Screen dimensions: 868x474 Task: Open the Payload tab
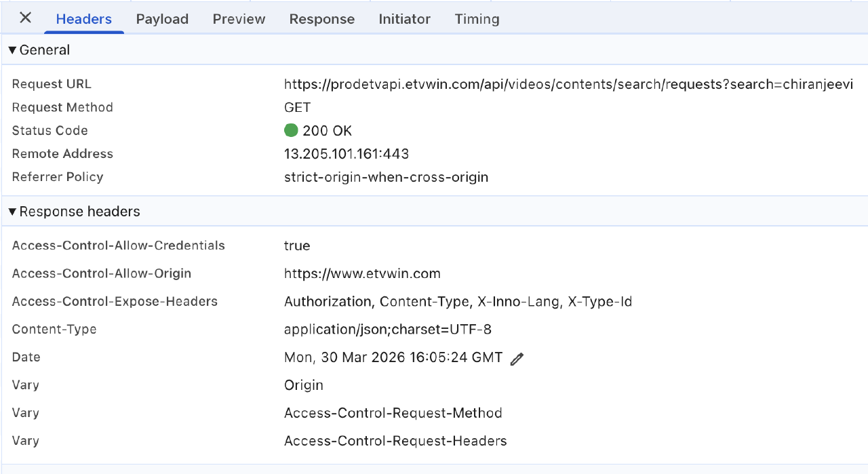[162, 19]
